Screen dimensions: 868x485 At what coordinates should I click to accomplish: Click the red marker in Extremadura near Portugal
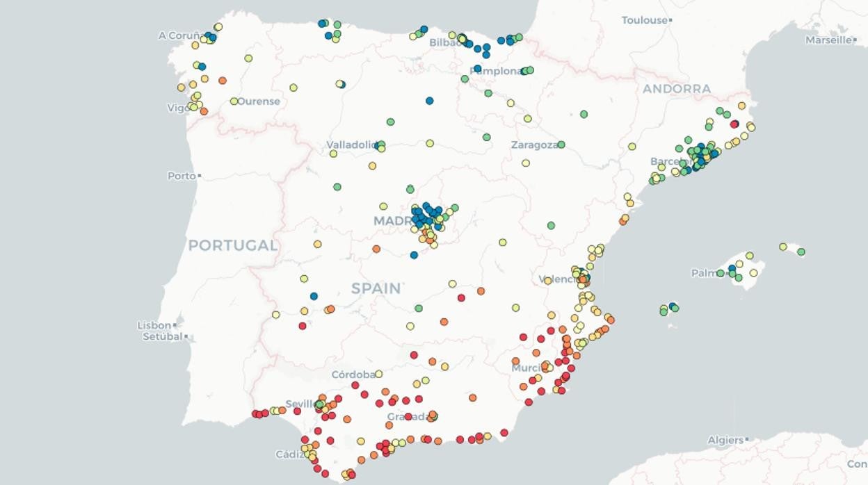coord(303,326)
